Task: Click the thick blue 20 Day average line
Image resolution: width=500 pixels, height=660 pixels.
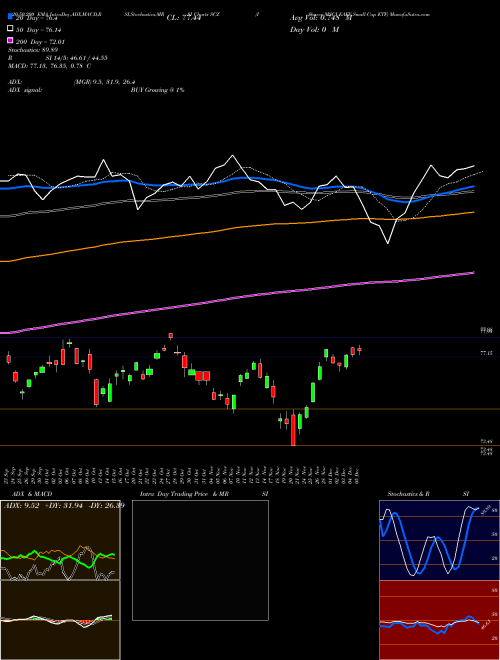Action: (236, 178)
